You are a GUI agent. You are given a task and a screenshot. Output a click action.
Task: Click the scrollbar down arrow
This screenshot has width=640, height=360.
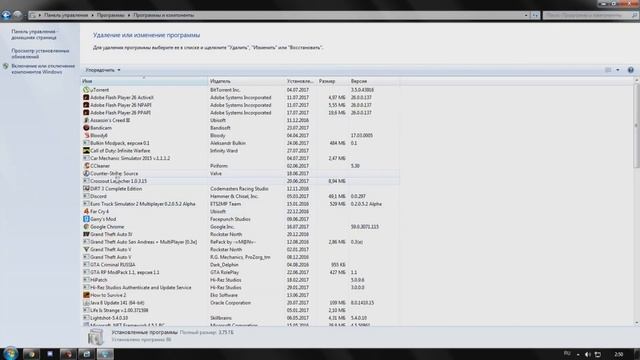pyautogui.click(x=636, y=323)
